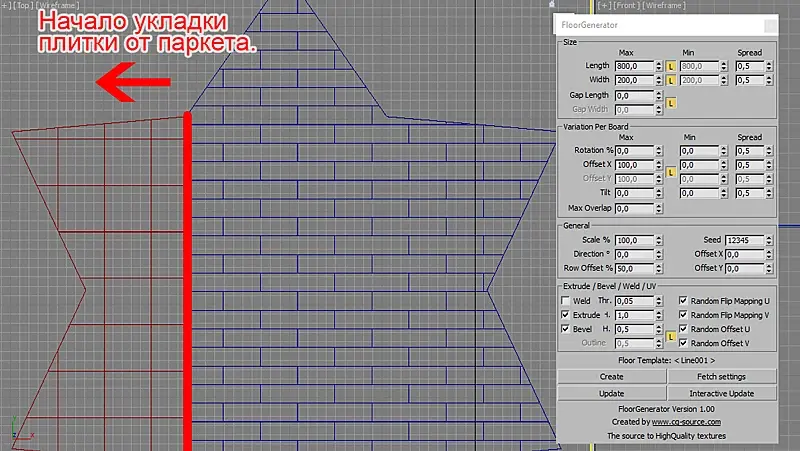
Task: Disable Random Offset U
Action: click(x=683, y=329)
